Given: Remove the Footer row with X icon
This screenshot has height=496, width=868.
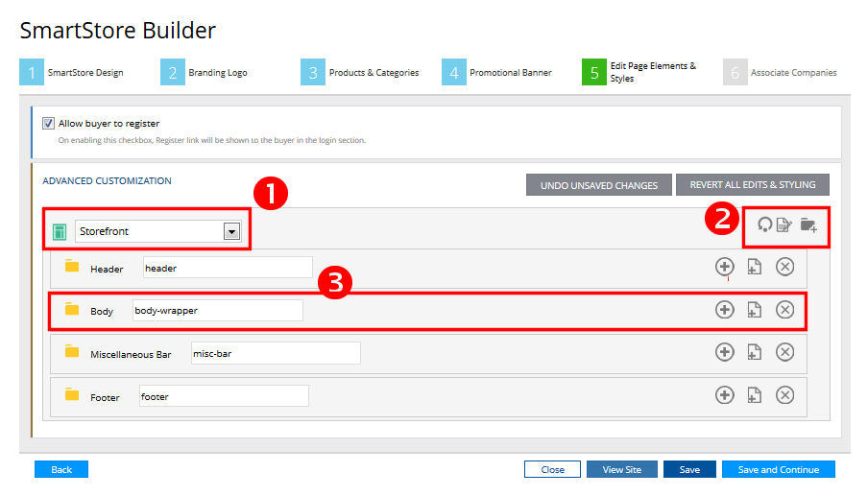Looking at the screenshot, I should click(785, 395).
